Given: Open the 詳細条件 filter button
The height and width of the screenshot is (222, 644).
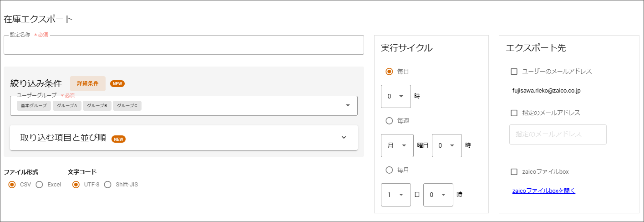Looking at the screenshot, I should pyautogui.click(x=88, y=83).
